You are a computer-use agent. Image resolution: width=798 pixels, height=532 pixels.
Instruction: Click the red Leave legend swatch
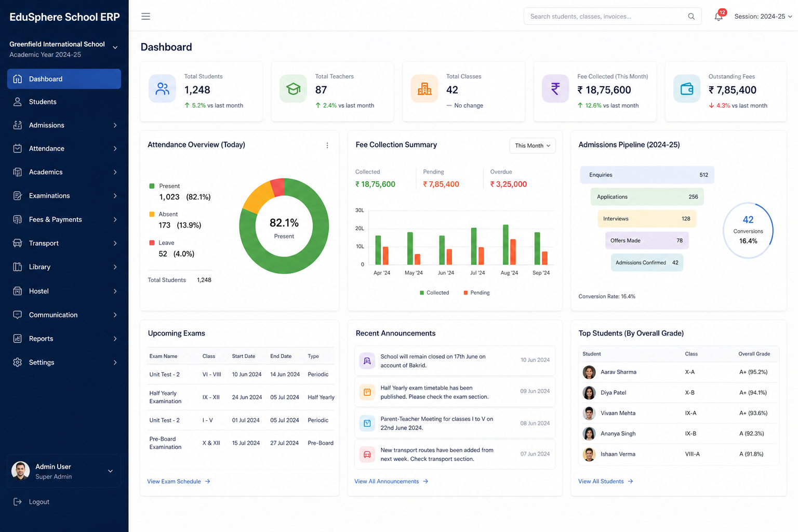pyautogui.click(x=152, y=243)
